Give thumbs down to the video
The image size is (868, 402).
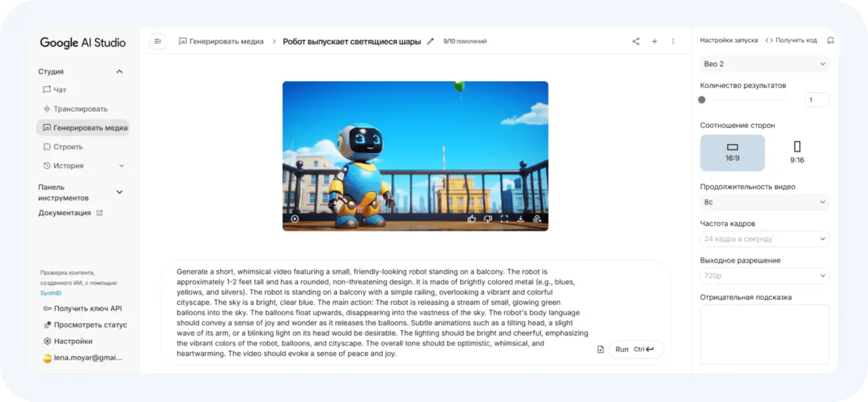pyautogui.click(x=488, y=219)
